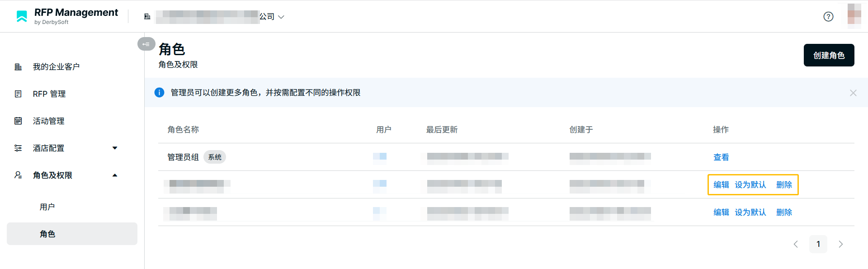The height and width of the screenshot is (269, 868).
Task: Go to next page arrow
Action: [841, 244]
